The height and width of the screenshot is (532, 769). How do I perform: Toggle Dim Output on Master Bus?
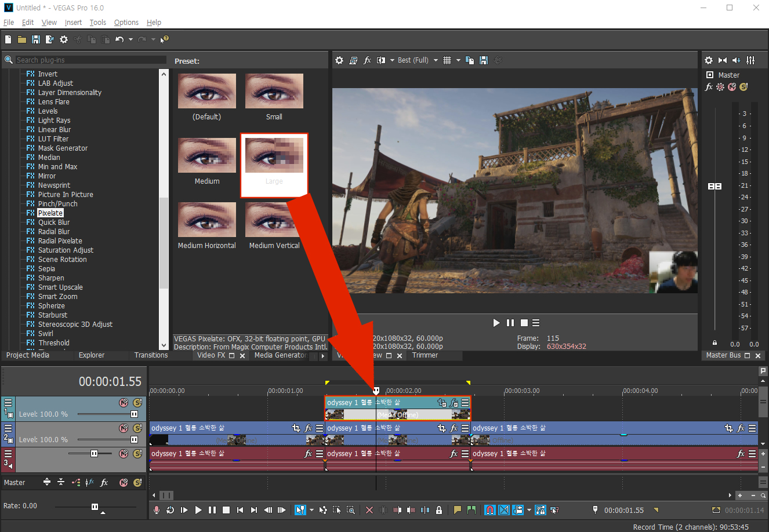[x=737, y=60]
